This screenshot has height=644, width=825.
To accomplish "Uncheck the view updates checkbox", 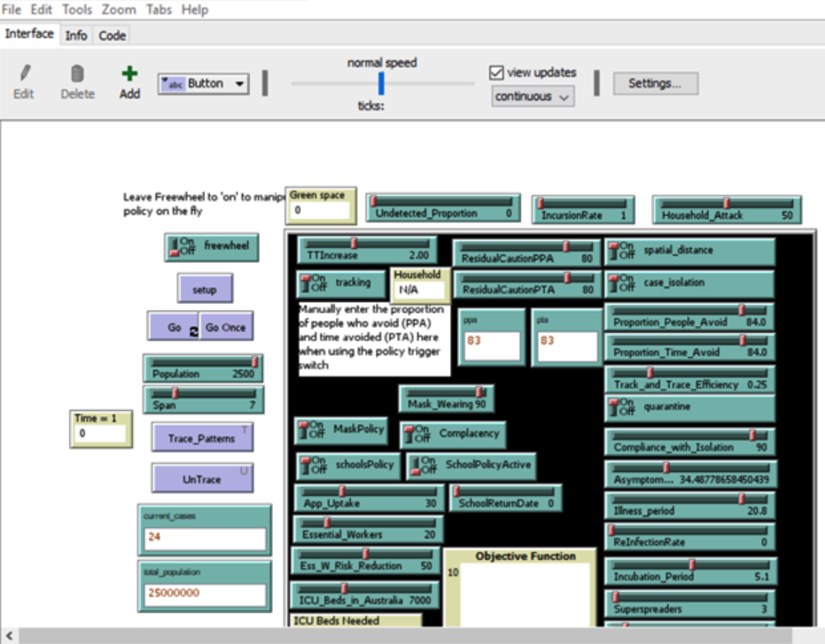I will click(x=496, y=73).
